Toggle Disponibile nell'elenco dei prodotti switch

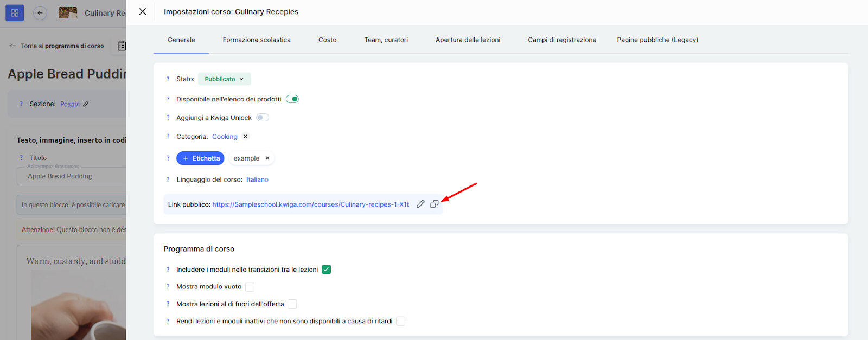(292, 99)
